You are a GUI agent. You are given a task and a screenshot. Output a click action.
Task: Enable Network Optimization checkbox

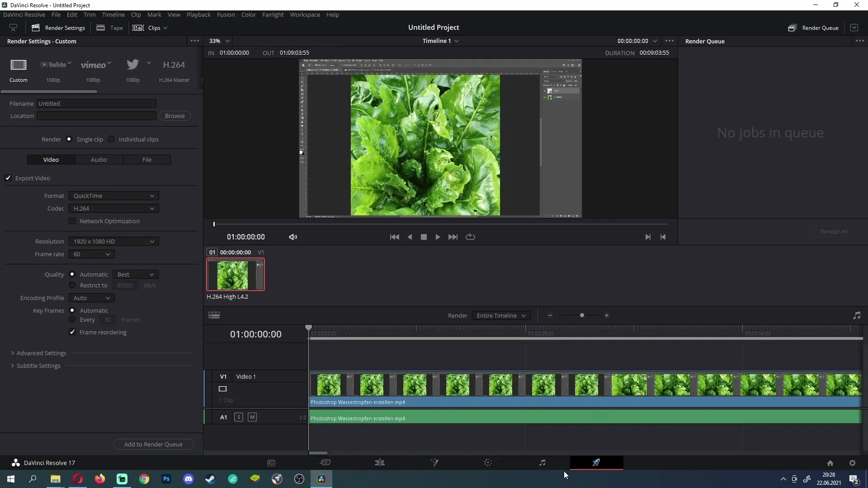pos(72,221)
